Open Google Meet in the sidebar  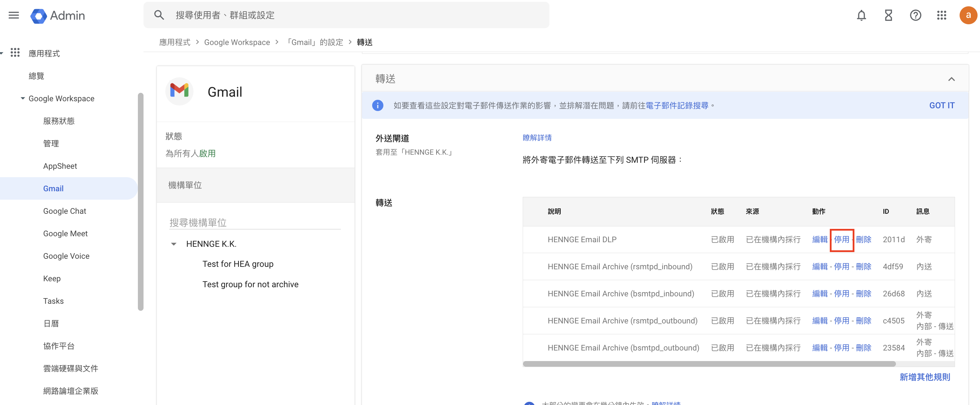[65, 233]
